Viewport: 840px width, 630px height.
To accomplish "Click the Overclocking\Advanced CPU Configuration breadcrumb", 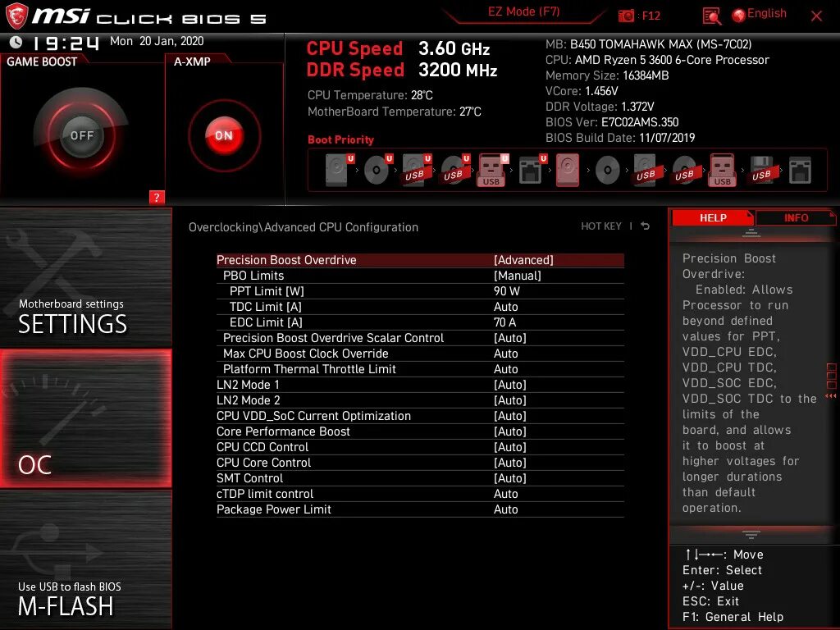I will pyautogui.click(x=304, y=227).
